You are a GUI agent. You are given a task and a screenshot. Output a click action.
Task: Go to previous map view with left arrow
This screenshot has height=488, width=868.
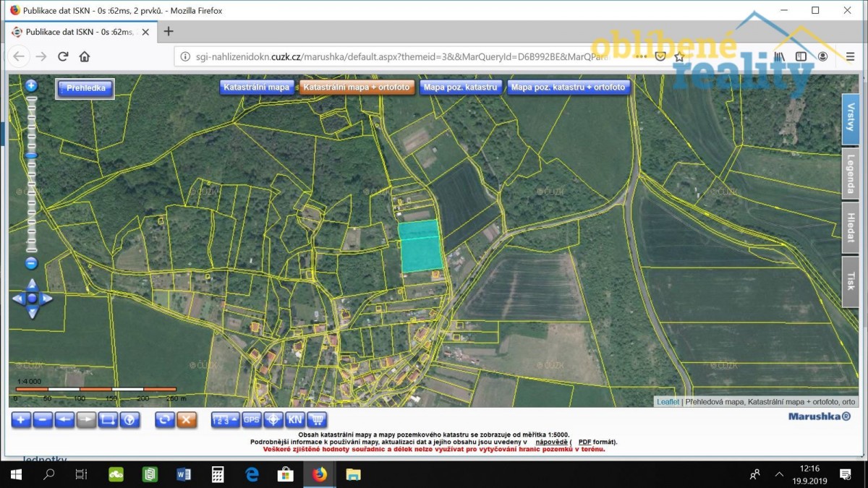[64, 419]
